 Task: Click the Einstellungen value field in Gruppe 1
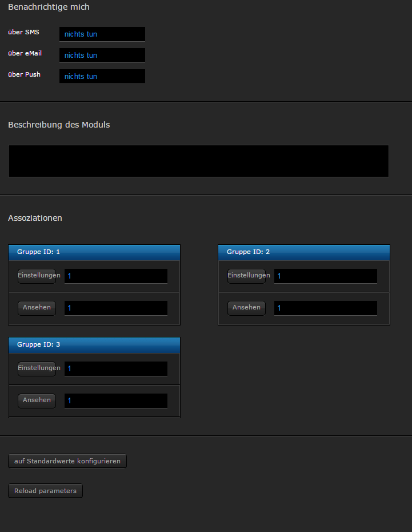coord(116,276)
